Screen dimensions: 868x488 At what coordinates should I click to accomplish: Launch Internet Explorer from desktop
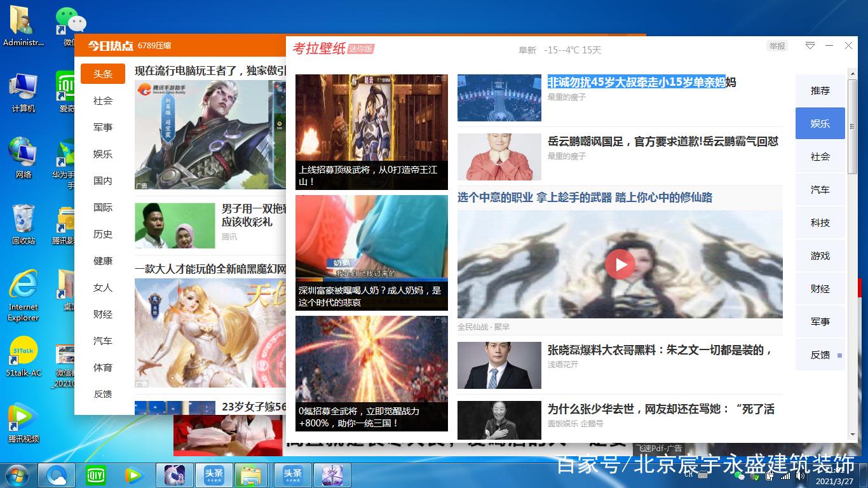[x=24, y=295]
